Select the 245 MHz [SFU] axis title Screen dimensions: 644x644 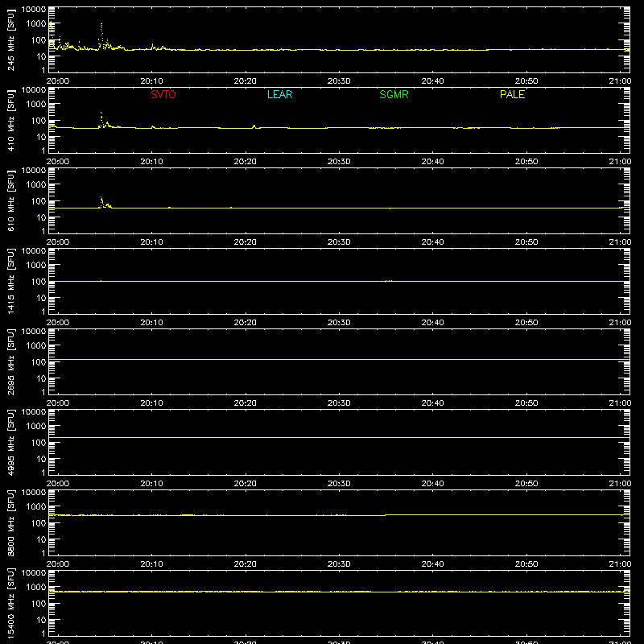pyautogui.click(x=10, y=39)
